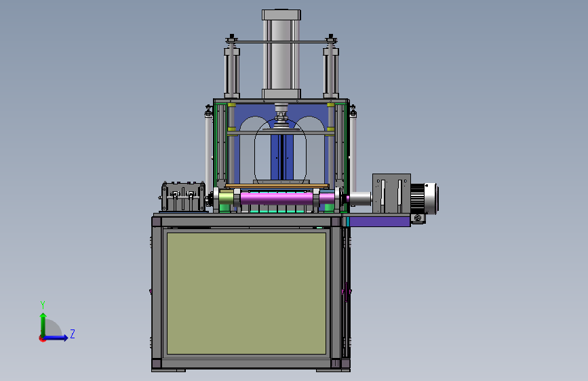Viewport: 588px width, 381px height.
Task: Select the electric motor on the right side
Action: point(425,199)
